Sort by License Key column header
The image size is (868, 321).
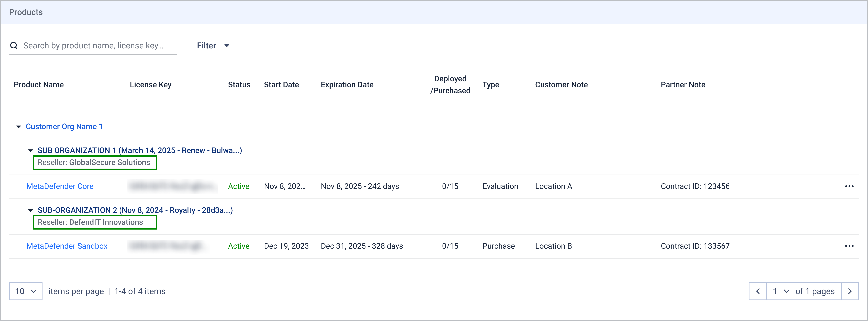pos(151,85)
